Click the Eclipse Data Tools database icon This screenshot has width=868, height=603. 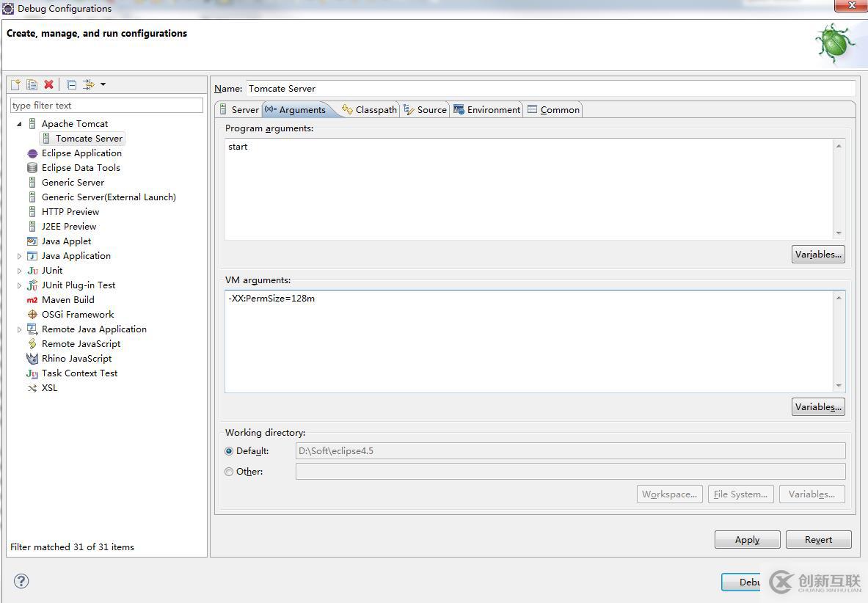32,168
